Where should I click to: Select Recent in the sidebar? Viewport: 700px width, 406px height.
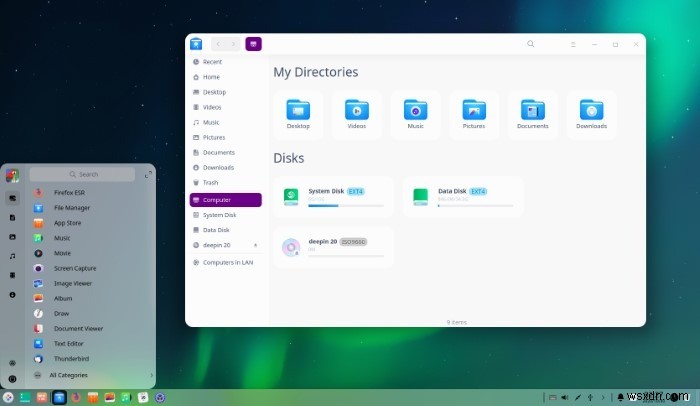click(x=225, y=62)
